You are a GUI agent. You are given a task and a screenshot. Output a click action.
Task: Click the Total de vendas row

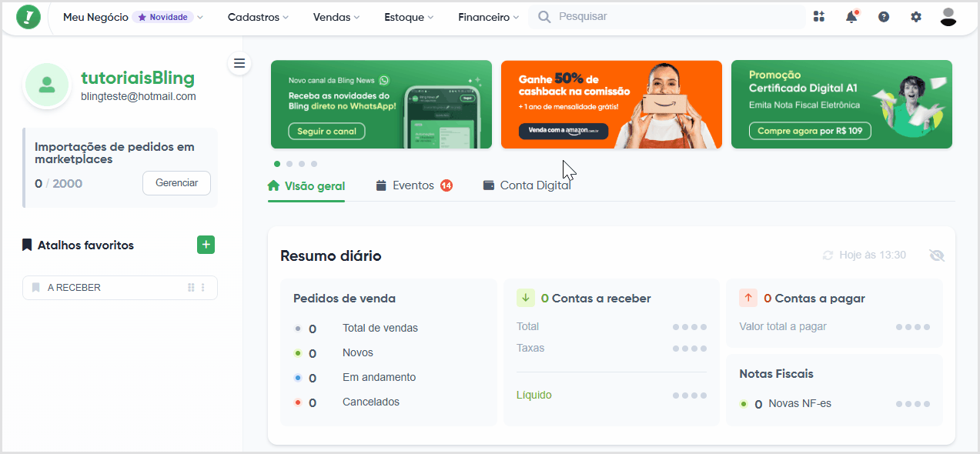click(x=356, y=329)
